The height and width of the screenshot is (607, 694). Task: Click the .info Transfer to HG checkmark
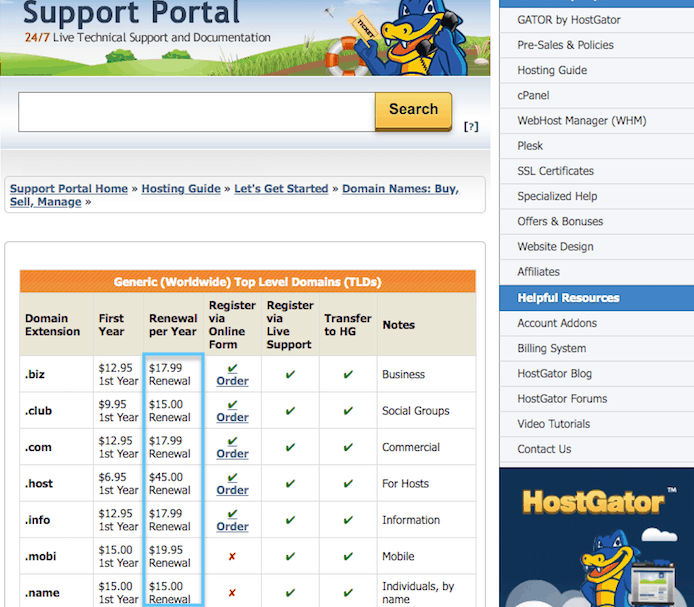click(x=348, y=520)
